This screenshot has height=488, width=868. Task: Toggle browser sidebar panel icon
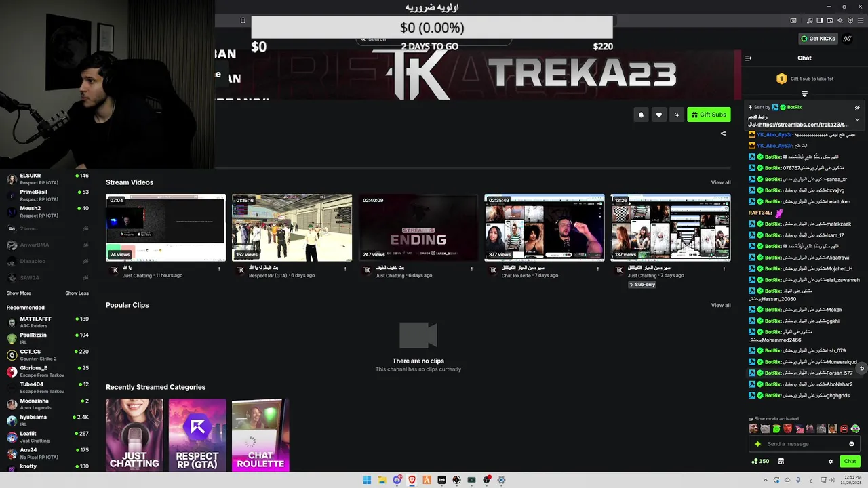(x=820, y=20)
